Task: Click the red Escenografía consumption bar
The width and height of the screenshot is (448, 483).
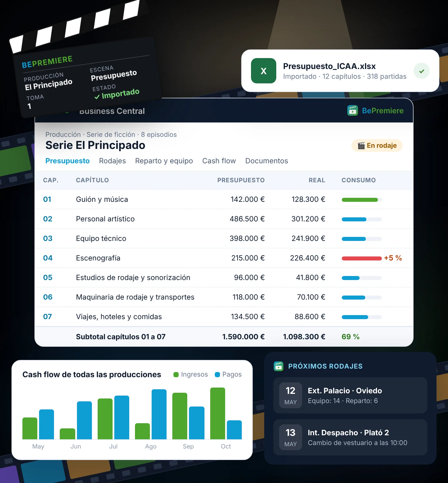Action: (362, 258)
